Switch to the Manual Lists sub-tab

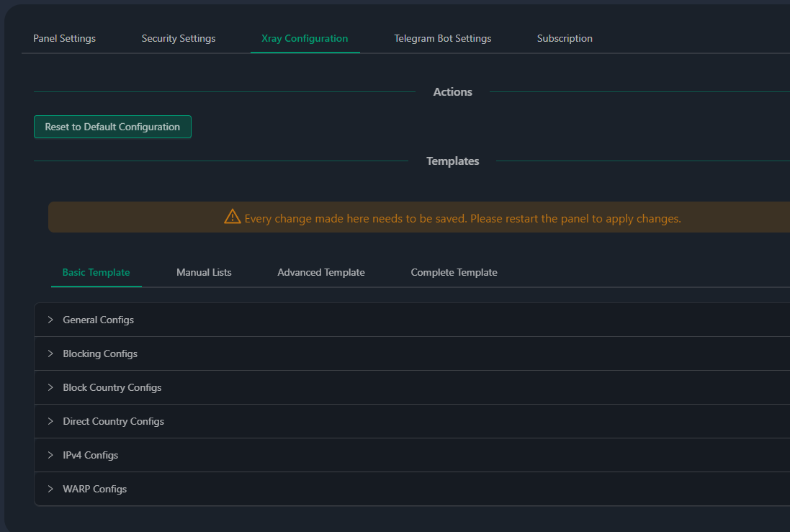click(204, 272)
